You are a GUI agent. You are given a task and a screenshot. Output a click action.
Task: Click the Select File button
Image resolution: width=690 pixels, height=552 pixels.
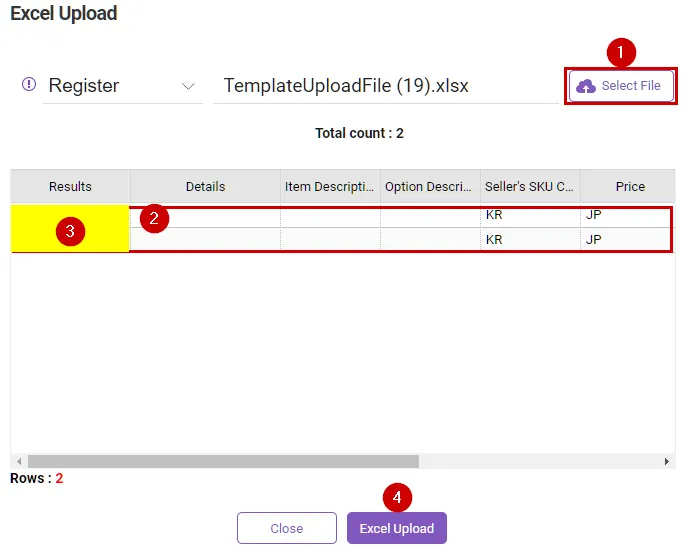click(621, 86)
